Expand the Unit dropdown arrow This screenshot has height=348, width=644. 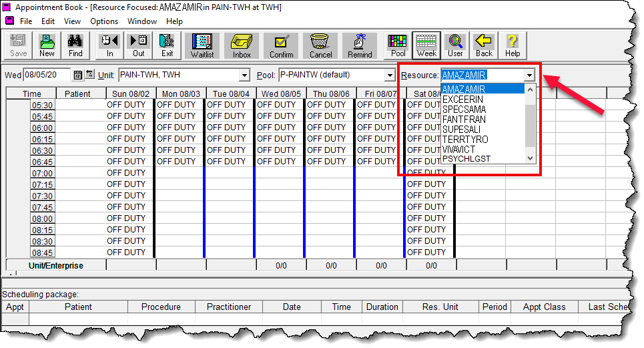tap(244, 75)
